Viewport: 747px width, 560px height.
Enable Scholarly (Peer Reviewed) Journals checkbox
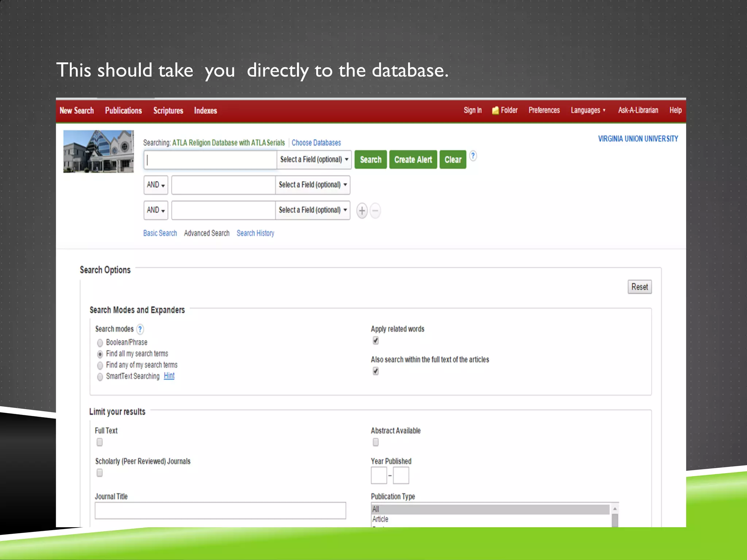click(100, 473)
